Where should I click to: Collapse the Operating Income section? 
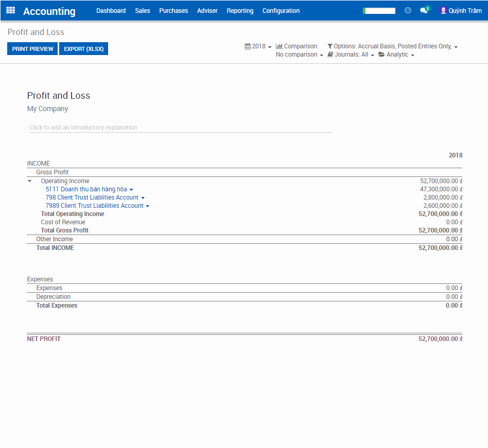(x=30, y=181)
